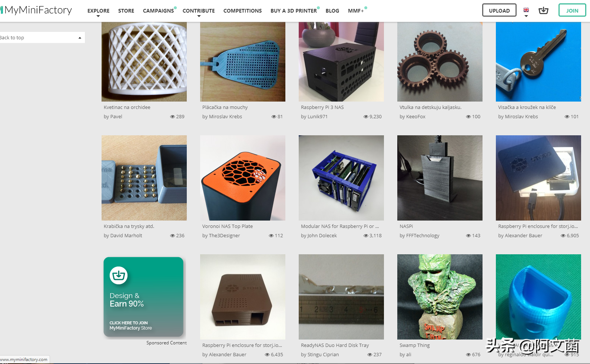
Task: Open the COMPETITIONS menu item
Action: (x=242, y=11)
